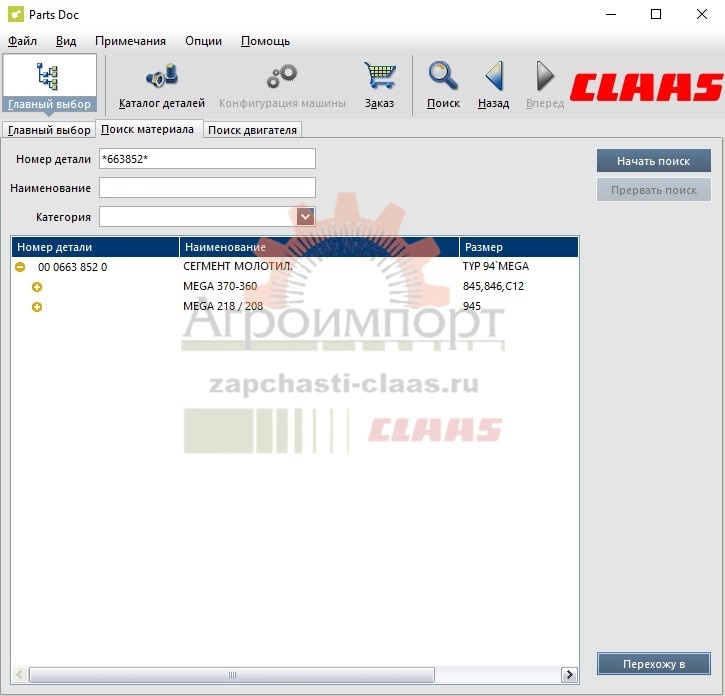The image size is (725, 696).
Task: Click the Parts Doc app icon
Action: [16, 14]
